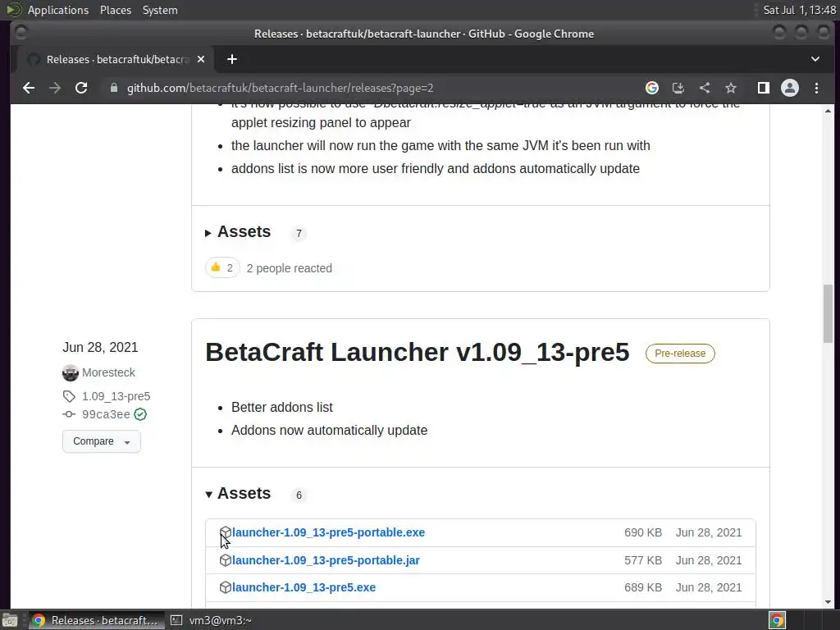Bookmark this page with the star
This screenshot has height=630, width=840.
[731, 88]
